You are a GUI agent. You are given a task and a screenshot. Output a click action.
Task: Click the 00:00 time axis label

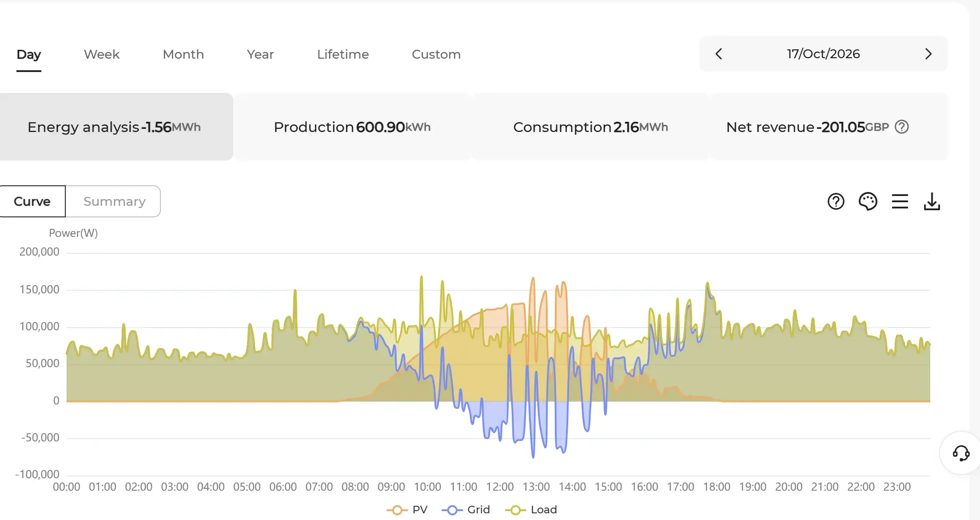(x=67, y=487)
